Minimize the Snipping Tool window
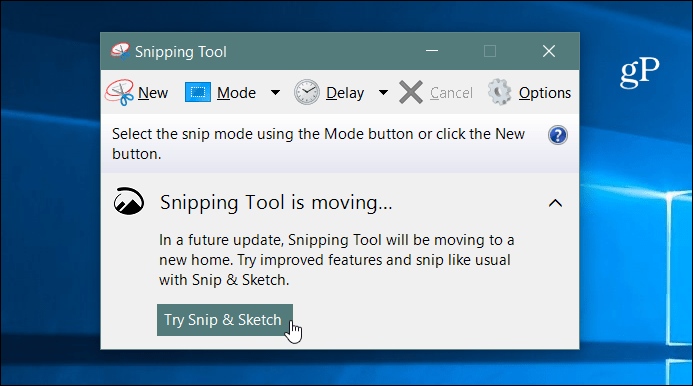 coord(432,51)
